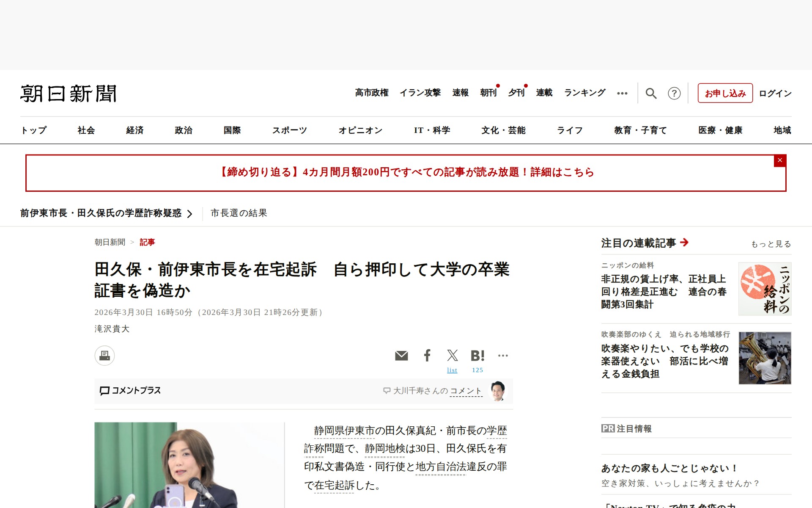Open more share options ellipsis
This screenshot has height=508, width=812.
pyautogui.click(x=503, y=356)
